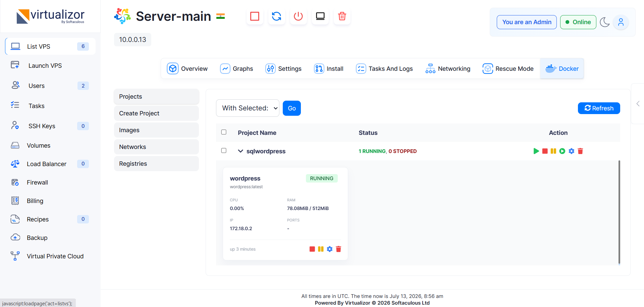This screenshot has width=644, height=307.
Task: Switch to Rescue Mode tab
Action: (508, 69)
